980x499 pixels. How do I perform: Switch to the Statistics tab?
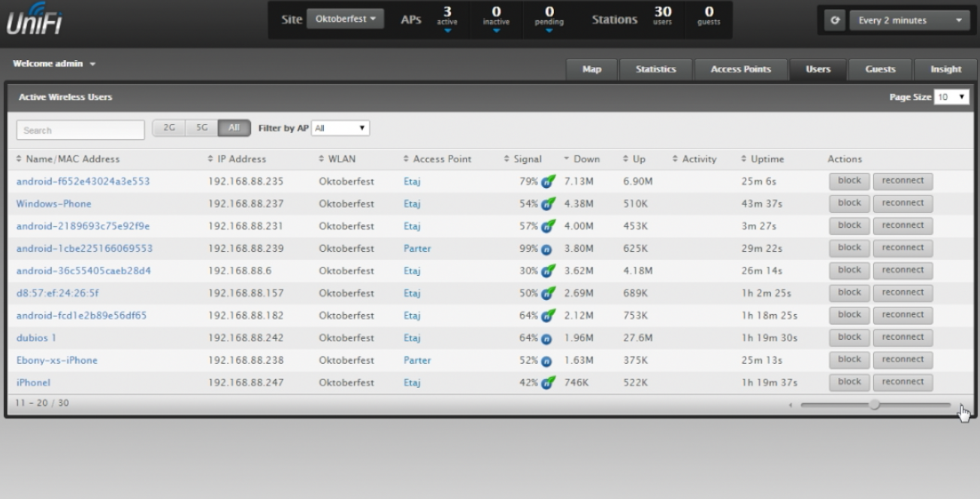click(655, 69)
